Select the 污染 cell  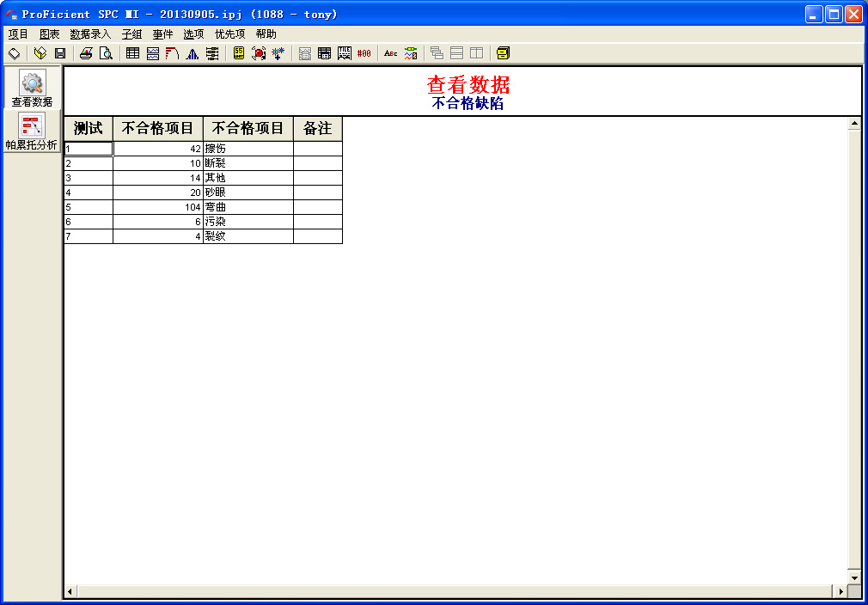[248, 222]
